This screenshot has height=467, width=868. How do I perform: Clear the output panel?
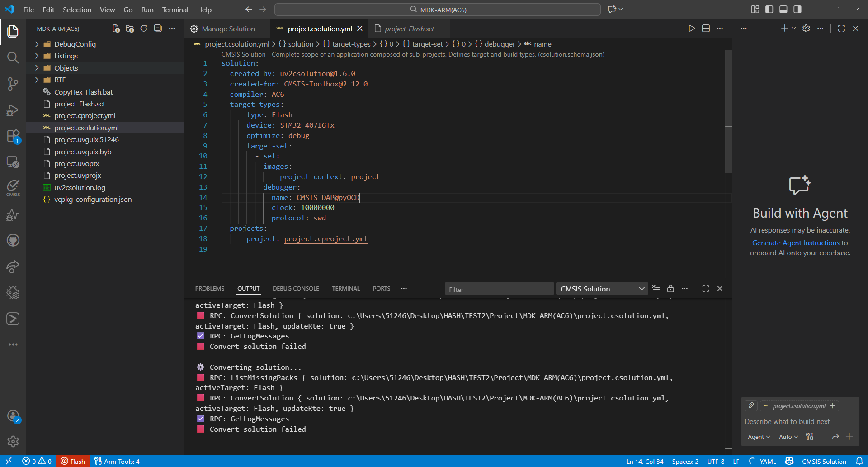656,289
